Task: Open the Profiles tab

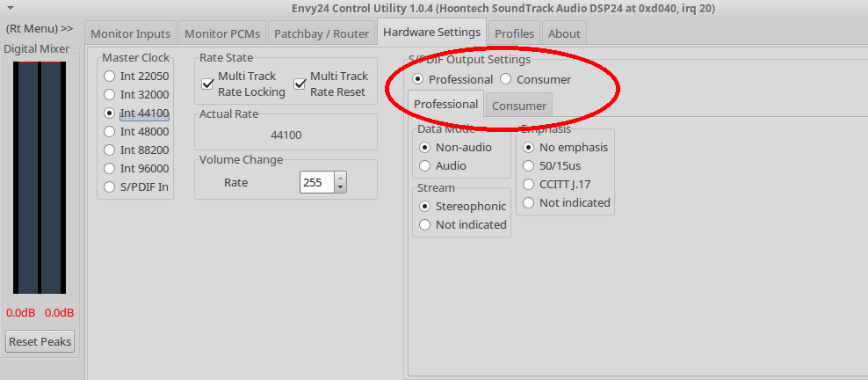Action: click(514, 33)
